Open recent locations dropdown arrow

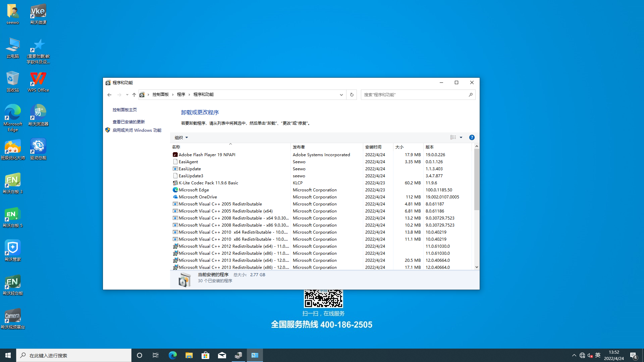(x=127, y=95)
